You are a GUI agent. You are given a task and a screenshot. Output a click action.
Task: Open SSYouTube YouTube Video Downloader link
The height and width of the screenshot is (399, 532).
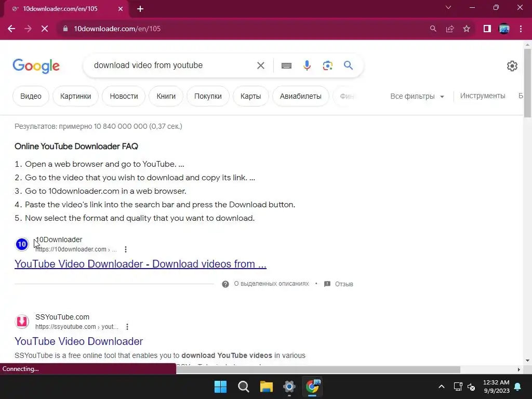[x=79, y=341]
